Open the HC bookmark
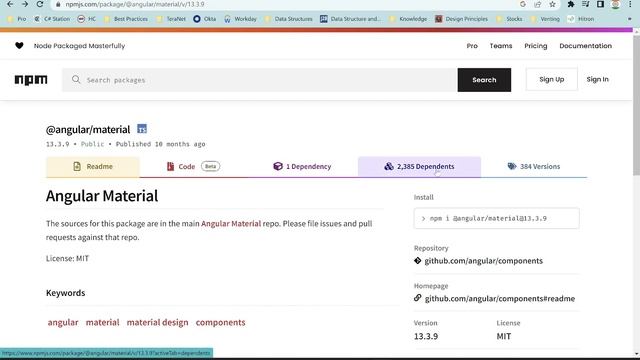Viewport: 640px width, 360px height. point(87,19)
